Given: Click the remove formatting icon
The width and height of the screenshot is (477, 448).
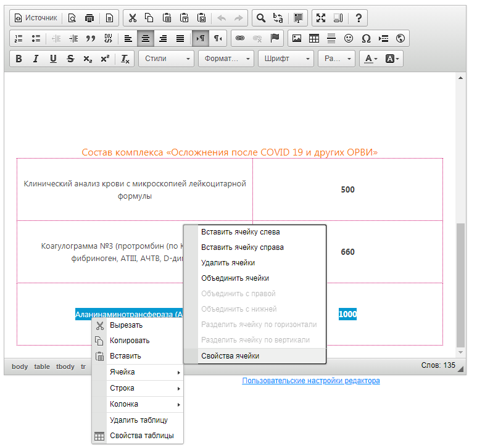Looking at the screenshot, I should coord(125,59).
